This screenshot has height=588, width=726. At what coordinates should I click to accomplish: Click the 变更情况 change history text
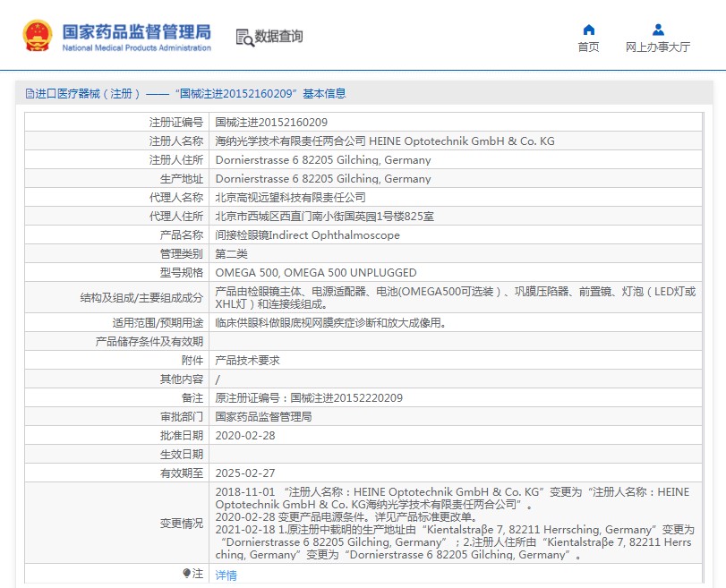(455, 524)
